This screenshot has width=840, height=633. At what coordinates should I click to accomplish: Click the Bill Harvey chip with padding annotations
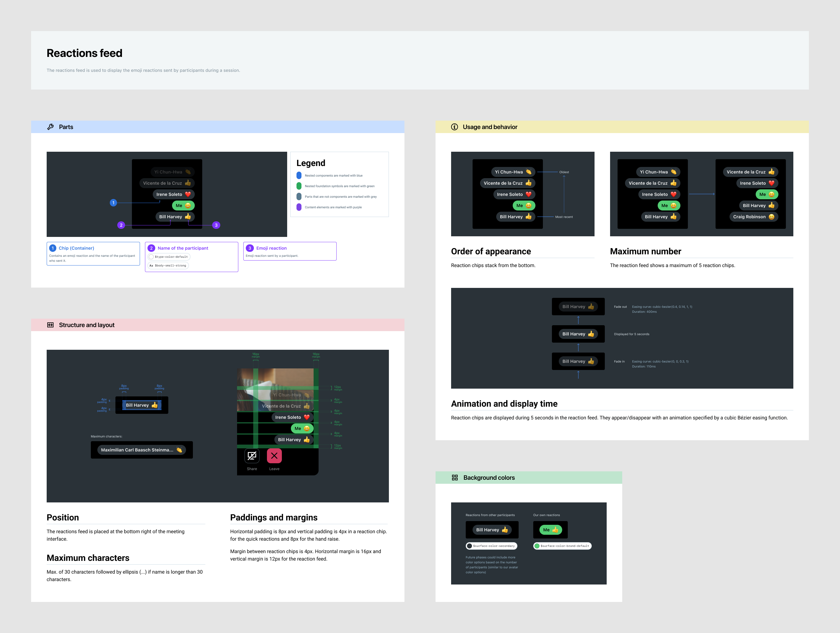(142, 405)
